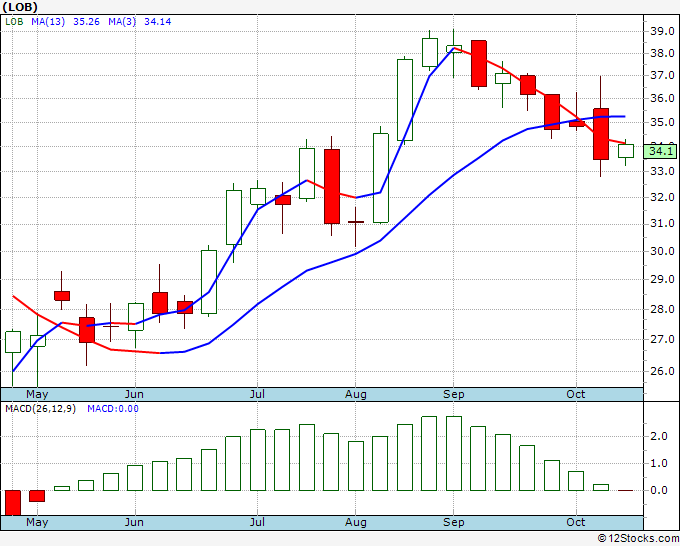The height and width of the screenshot is (546, 680).
Task: Select the MA(13) legend label
Action: tap(48, 21)
